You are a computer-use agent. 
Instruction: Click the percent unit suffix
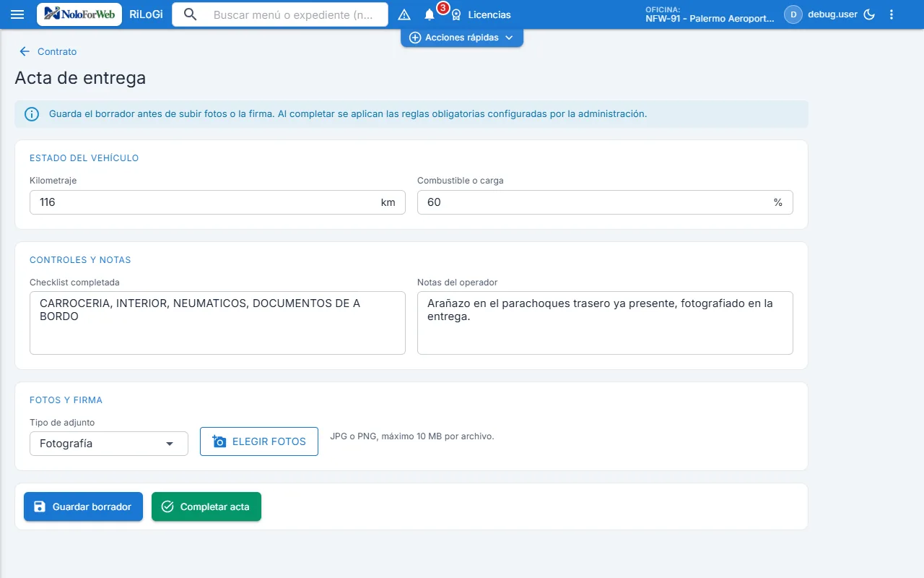coord(778,202)
